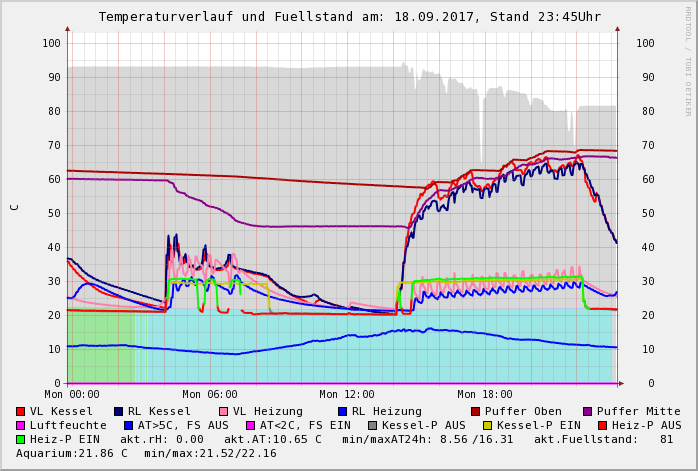Click the Mon 18:00 time axis label
Image resolution: width=698 pixels, height=471 pixels.
coord(484,395)
